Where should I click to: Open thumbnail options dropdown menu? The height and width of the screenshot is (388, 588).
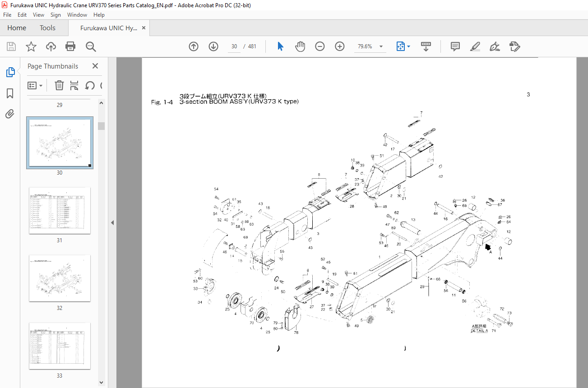(35, 85)
